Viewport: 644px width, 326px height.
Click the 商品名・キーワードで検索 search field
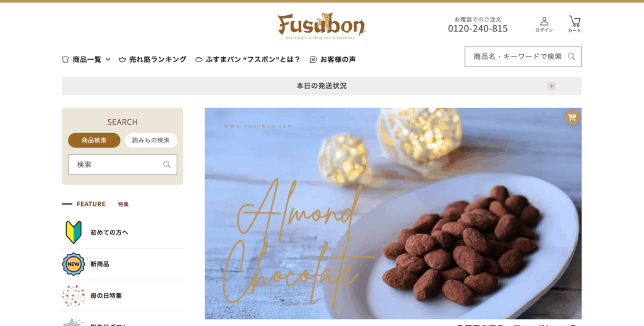click(x=523, y=57)
